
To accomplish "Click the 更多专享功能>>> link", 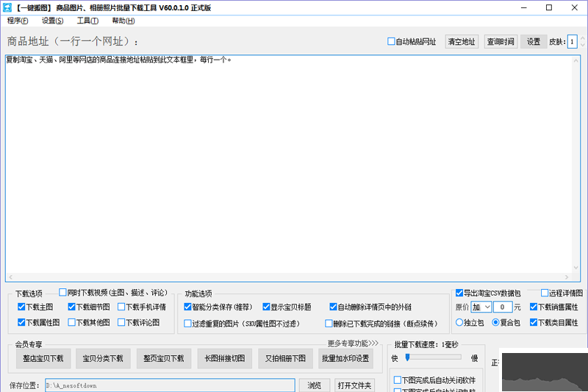I will [x=353, y=343].
